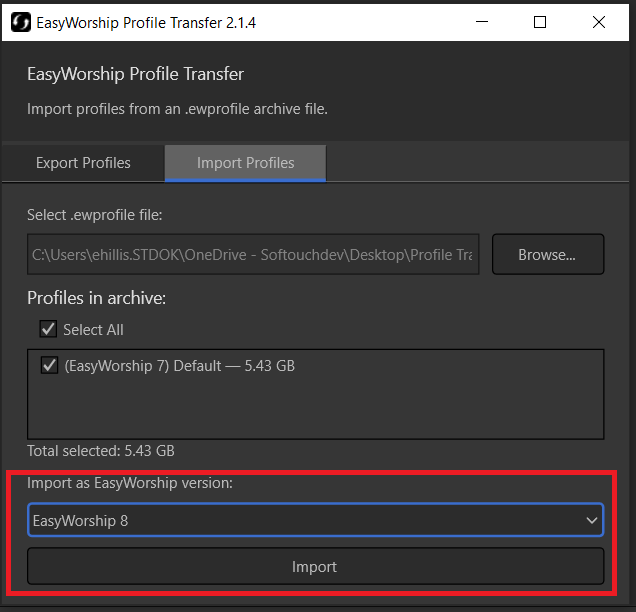This screenshot has width=636, height=612.
Task: Click the Profiles in archive: heading
Action: [x=97, y=298]
